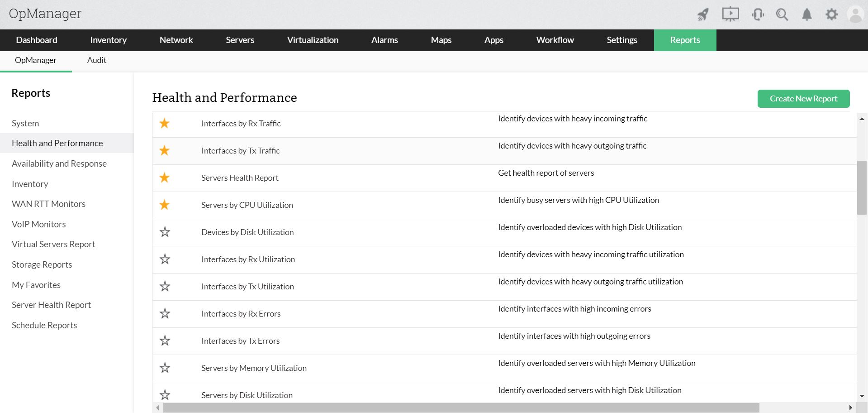
Task: Remove favorite star from Servers Health Report
Action: 165,178
